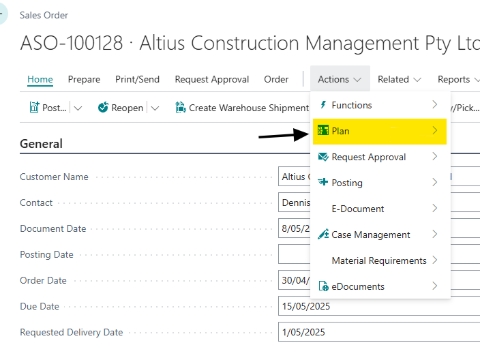Click the Requested Delivery Date label

(x=71, y=332)
